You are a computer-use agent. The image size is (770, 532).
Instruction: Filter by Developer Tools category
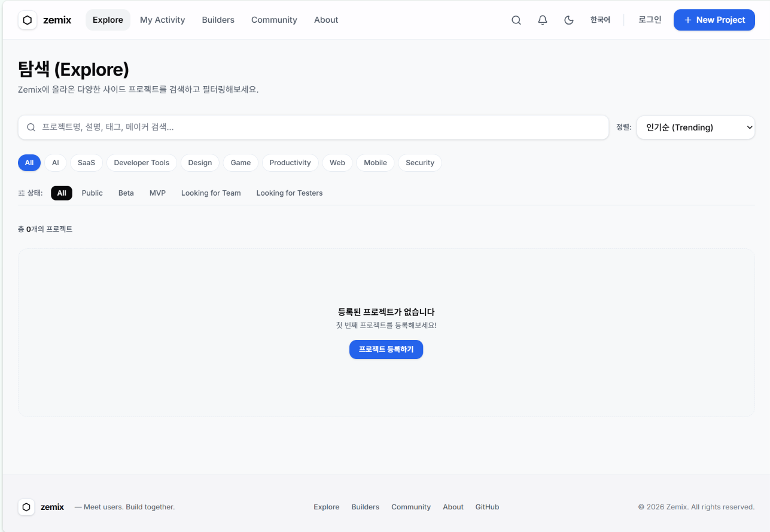click(142, 163)
